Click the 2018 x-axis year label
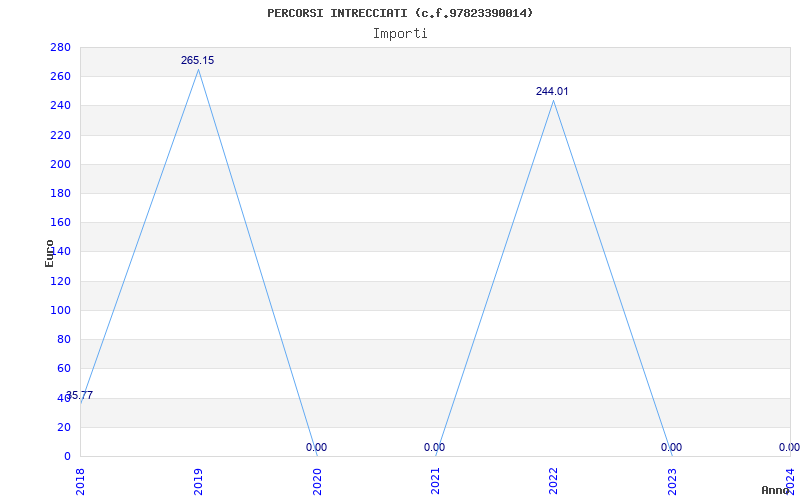800x500 pixels. pos(80,482)
